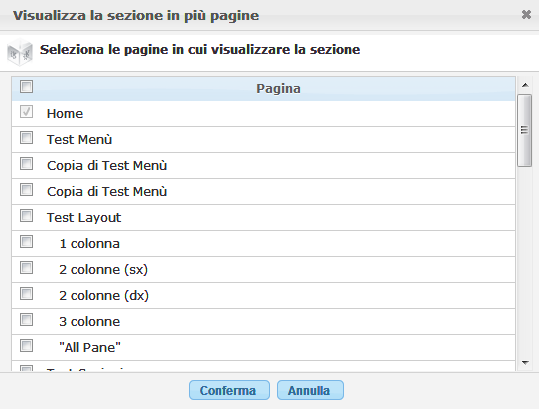Tick the 2 colonne (sx) checkbox

(x=26, y=267)
